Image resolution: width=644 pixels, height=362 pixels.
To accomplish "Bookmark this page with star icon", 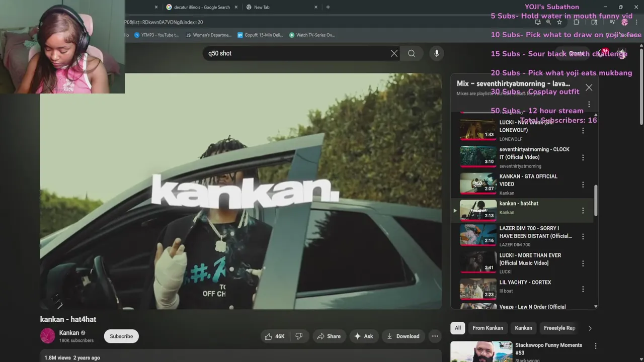I will pyautogui.click(x=559, y=22).
